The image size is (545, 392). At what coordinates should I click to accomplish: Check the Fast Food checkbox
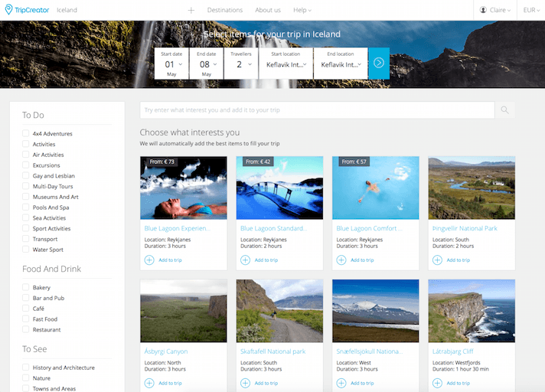pos(26,318)
